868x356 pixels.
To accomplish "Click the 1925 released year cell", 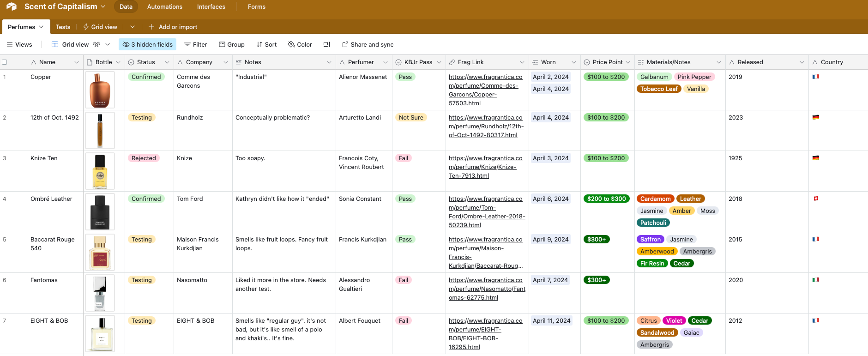I will pyautogui.click(x=767, y=171).
